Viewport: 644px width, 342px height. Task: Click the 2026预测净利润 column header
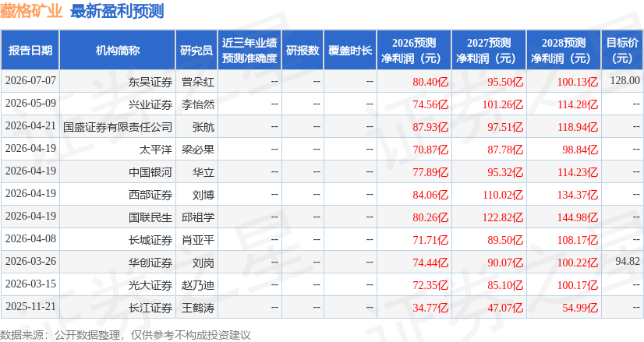coord(414,50)
